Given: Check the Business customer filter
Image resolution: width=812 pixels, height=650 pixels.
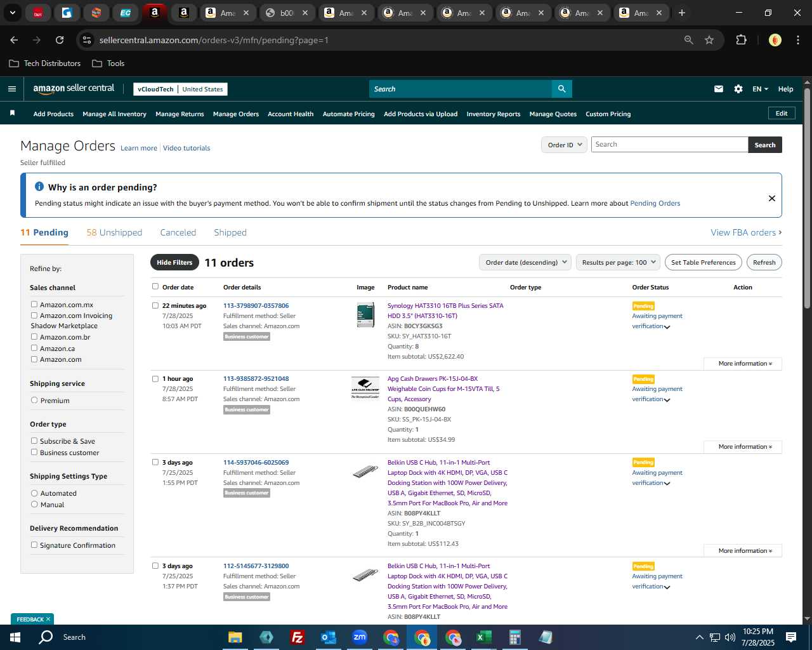Looking at the screenshot, I should pyautogui.click(x=34, y=452).
